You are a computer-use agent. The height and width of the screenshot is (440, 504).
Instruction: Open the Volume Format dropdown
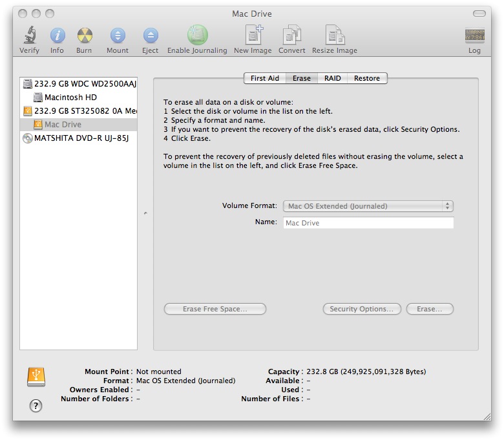[368, 206]
